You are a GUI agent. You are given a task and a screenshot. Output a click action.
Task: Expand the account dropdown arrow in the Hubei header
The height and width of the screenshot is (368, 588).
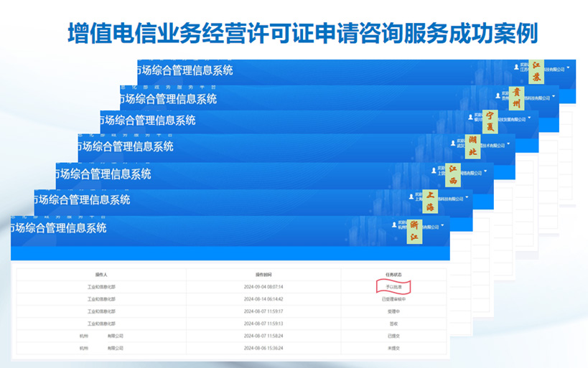tap(508, 143)
